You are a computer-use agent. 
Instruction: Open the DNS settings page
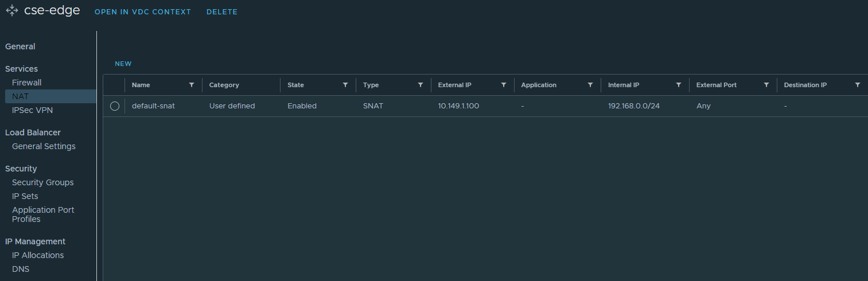coord(21,269)
